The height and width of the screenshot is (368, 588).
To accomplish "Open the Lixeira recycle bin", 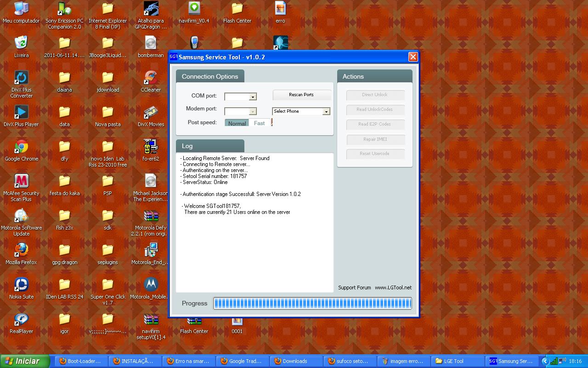I will click(x=21, y=47).
